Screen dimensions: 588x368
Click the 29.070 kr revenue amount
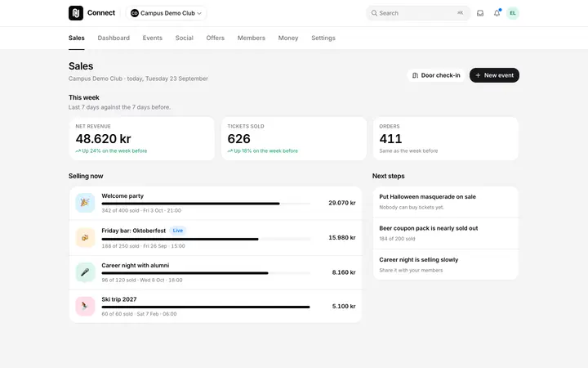point(342,203)
